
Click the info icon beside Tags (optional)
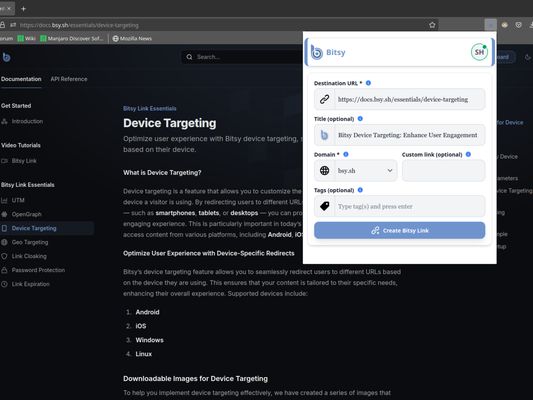tap(360, 190)
